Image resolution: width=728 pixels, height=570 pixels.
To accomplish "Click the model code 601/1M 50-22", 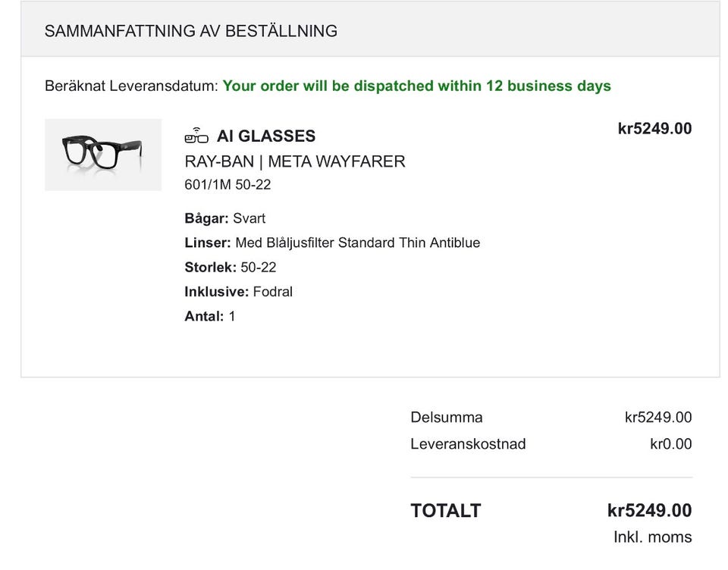I will 227,185.
